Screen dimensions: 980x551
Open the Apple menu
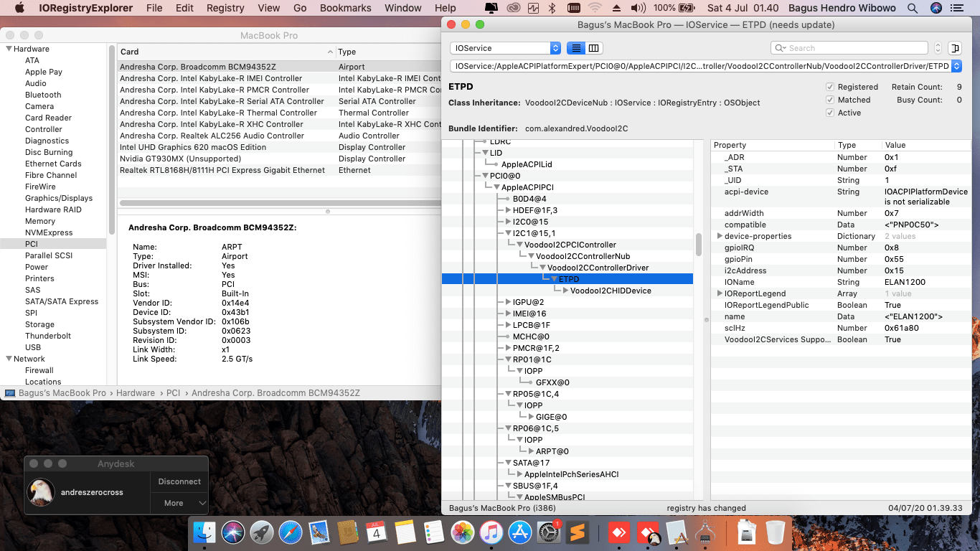coord(19,8)
